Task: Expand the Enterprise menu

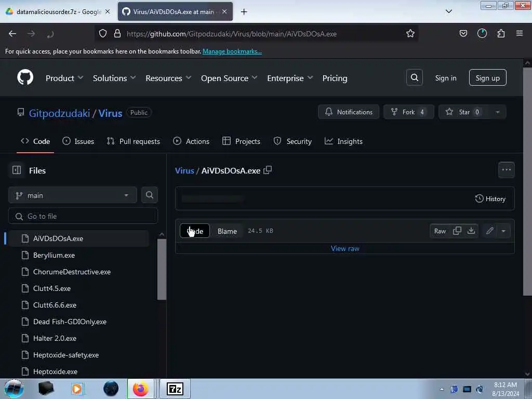Action: (290, 78)
